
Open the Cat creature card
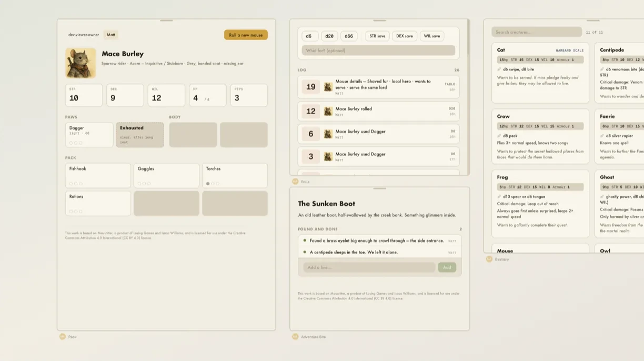(540, 74)
